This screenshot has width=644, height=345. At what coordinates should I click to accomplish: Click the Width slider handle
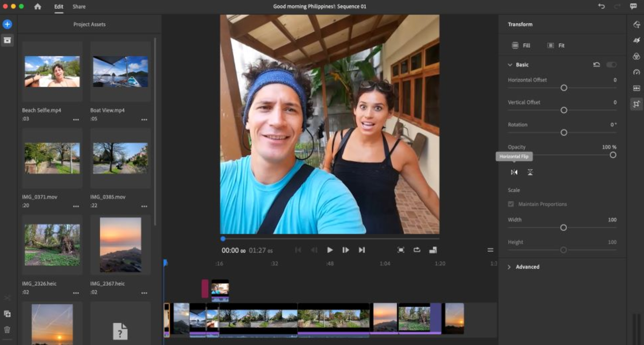pyautogui.click(x=563, y=228)
